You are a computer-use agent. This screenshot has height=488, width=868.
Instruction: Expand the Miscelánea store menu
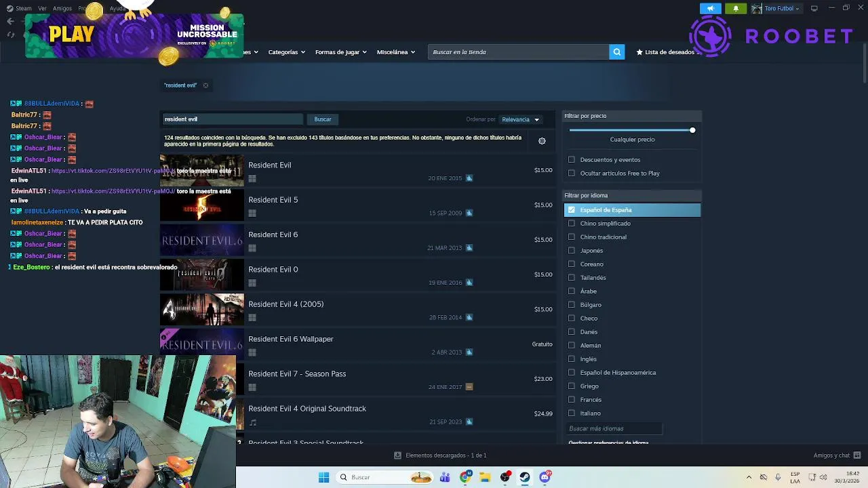(396, 52)
